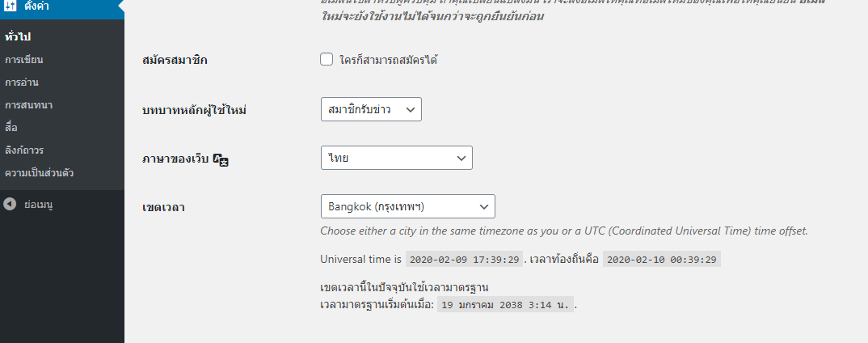Viewport: 868px width, 343px height.
Task: Enable the ใครก็สามารถสมัครได้ checkbox
Action: point(327,59)
